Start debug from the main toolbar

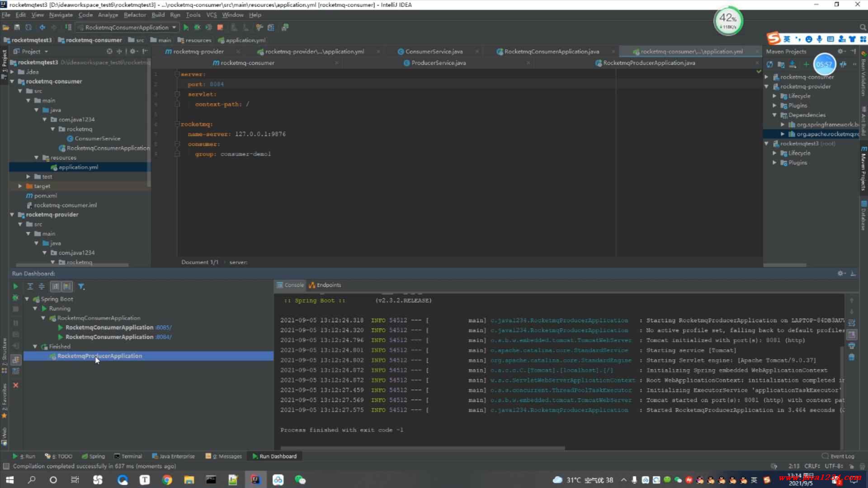[197, 28]
